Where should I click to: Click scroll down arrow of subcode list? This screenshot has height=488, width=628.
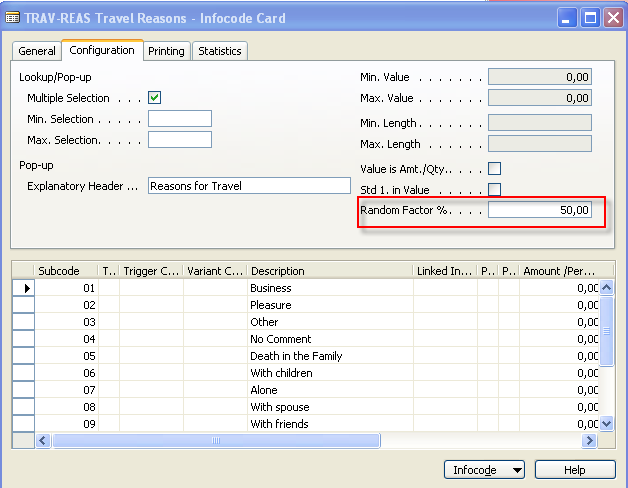pyautogui.click(x=606, y=424)
